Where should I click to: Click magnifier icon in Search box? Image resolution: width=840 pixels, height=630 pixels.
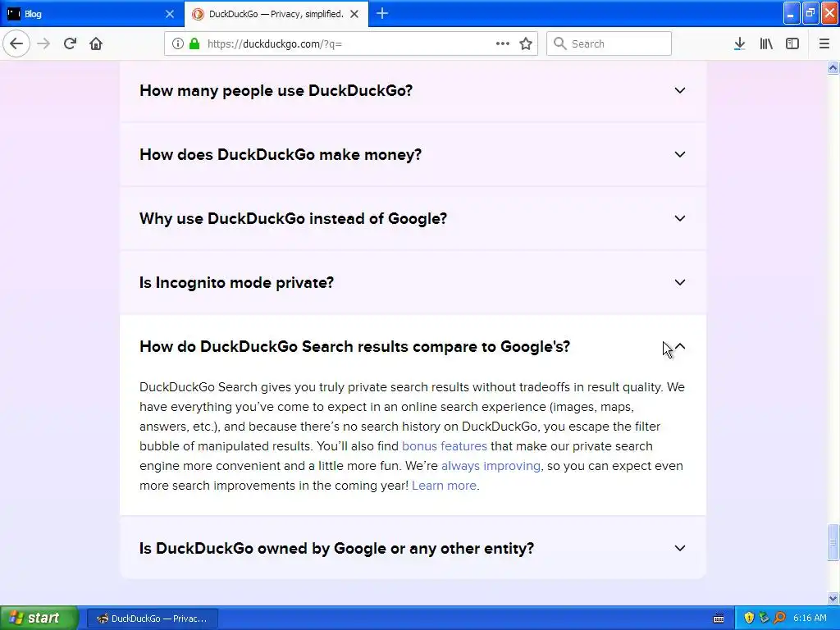click(559, 44)
